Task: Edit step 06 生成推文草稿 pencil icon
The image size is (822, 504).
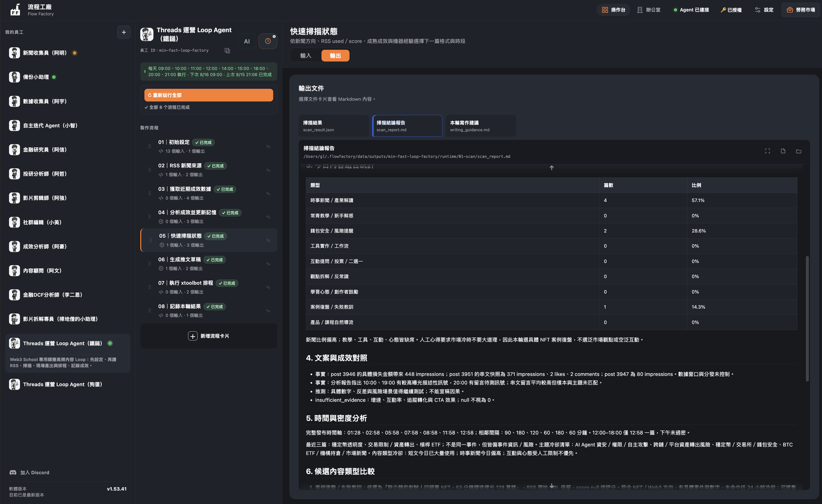Action: pyautogui.click(x=268, y=264)
